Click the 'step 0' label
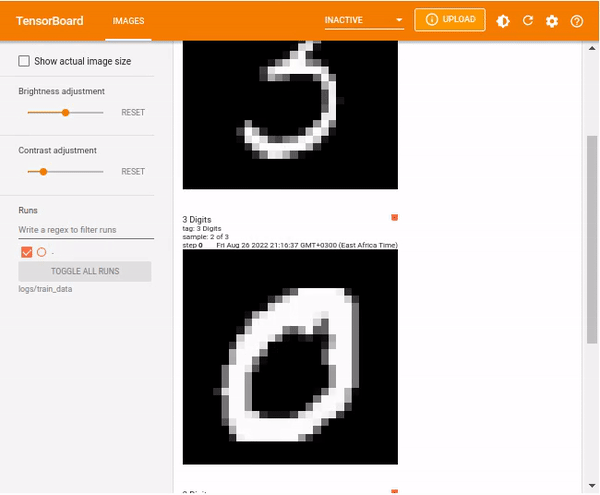This screenshot has height=495, width=600. pyautogui.click(x=192, y=245)
